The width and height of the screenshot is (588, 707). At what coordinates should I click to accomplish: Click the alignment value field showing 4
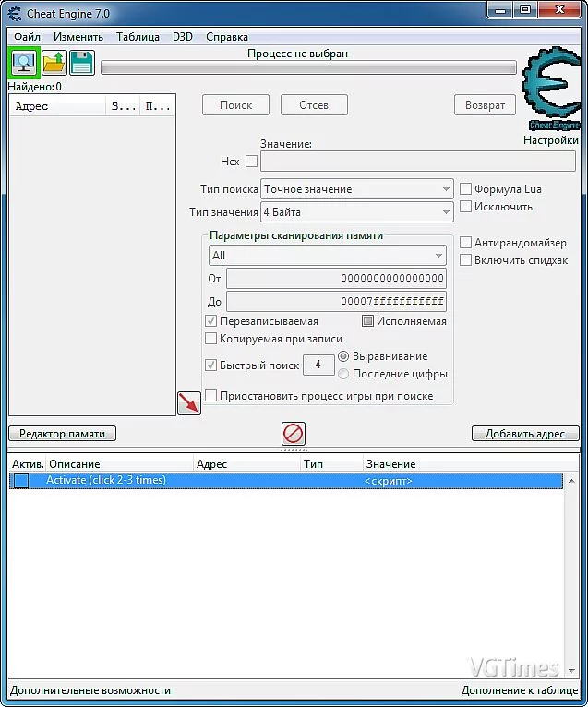click(318, 365)
